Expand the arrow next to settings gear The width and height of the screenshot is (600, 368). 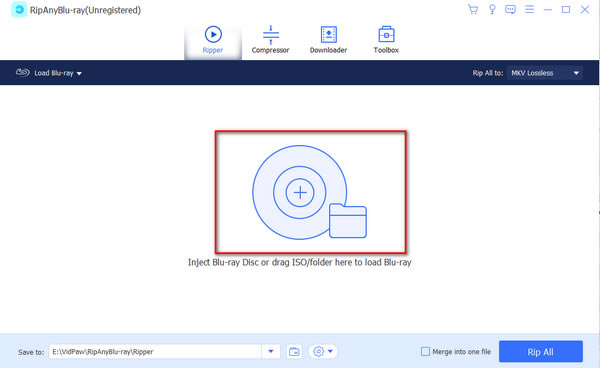(x=330, y=351)
